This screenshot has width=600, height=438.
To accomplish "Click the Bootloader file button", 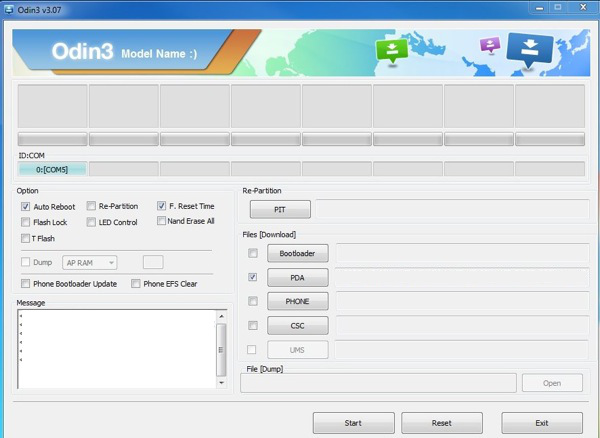I will pyautogui.click(x=298, y=253).
